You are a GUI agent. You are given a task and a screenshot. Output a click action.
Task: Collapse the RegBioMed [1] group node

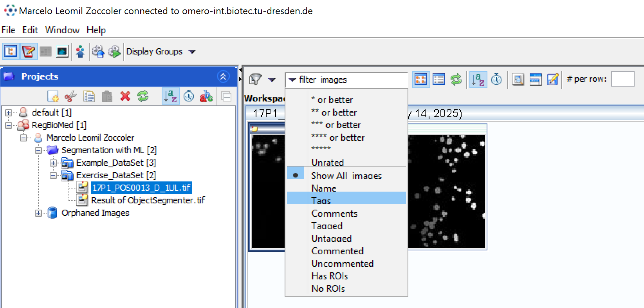point(8,125)
